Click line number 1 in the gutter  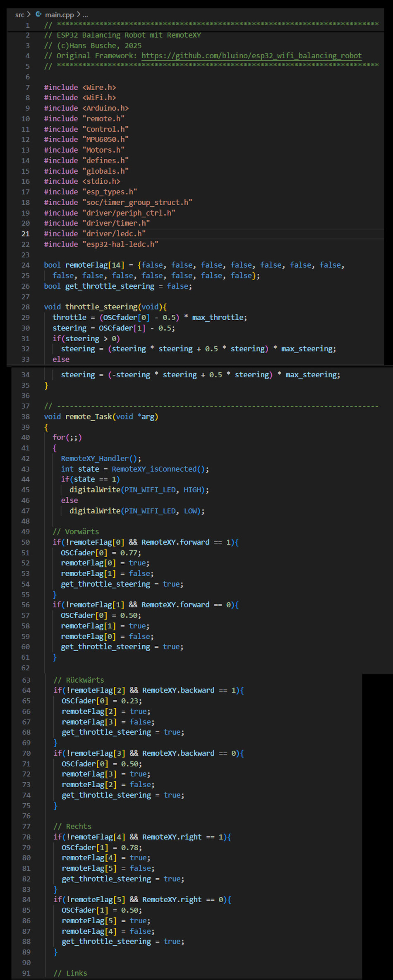pos(28,25)
